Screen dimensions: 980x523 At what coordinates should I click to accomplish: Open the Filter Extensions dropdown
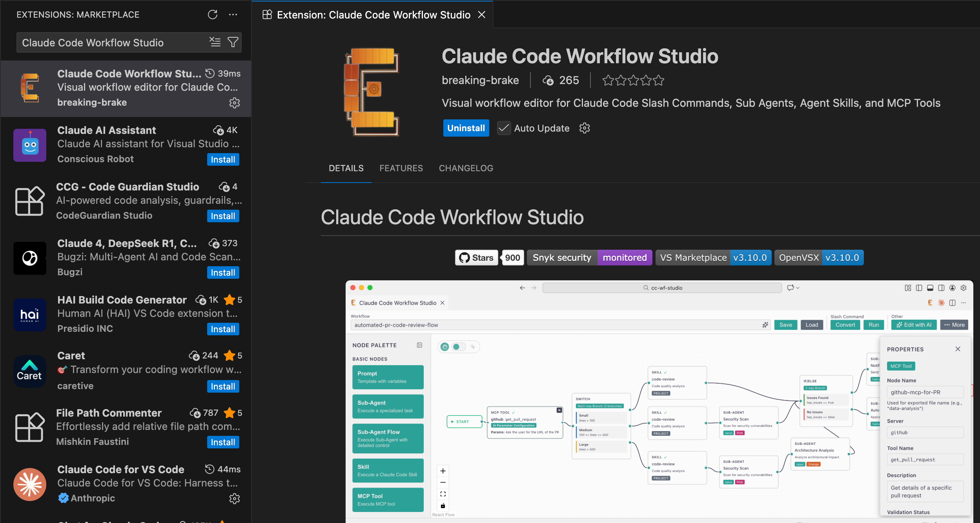[233, 42]
